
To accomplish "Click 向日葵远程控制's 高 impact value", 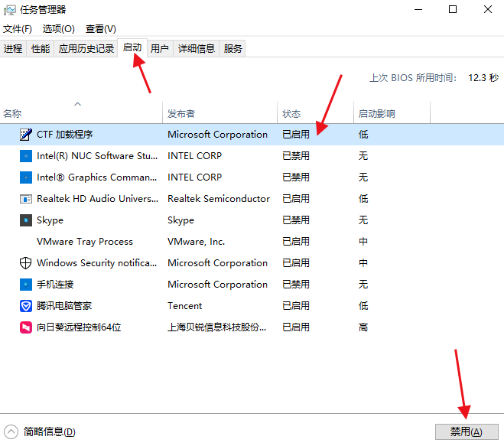I will (x=363, y=327).
